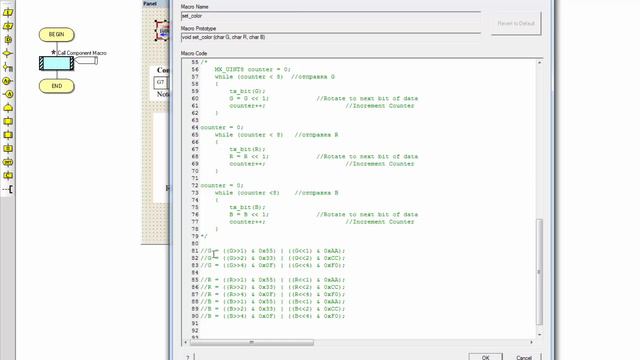Click code line 75 tx_bit(B)
640x360 pixels.
coord(247,207)
